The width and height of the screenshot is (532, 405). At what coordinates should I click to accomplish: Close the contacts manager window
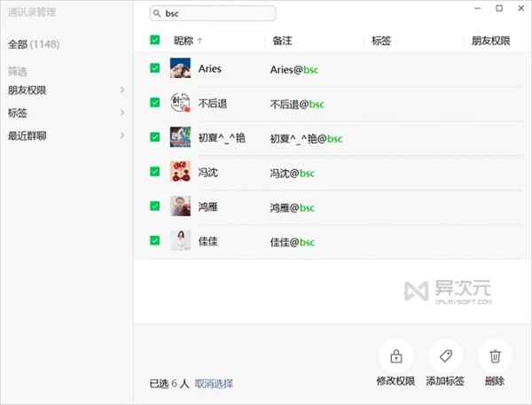coord(521,8)
